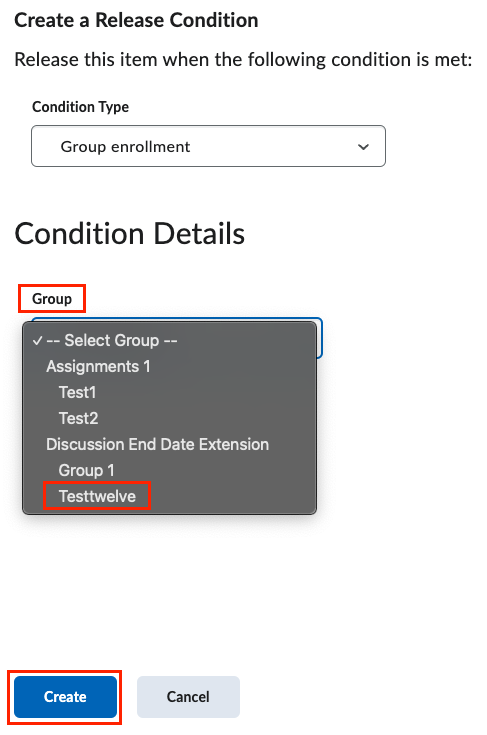Click the Group select field behind the list
This screenshot has height=735, width=487.
pyautogui.click(x=320, y=338)
